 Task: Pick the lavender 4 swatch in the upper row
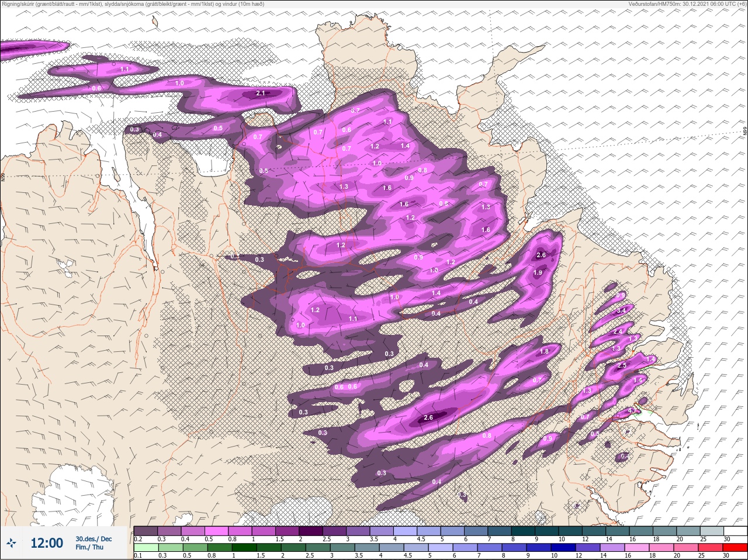click(406, 531)
